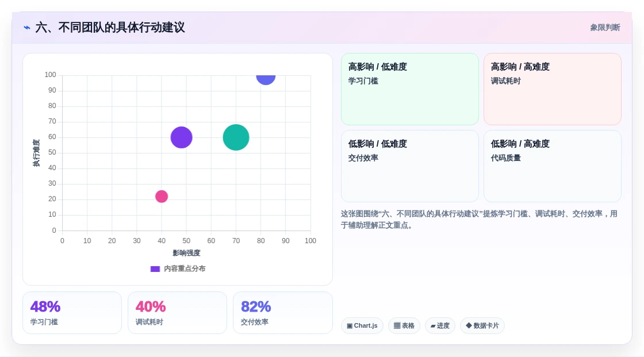Click the 六、不同团队的具体行动建议 heading
This screenshot has height=357, width=644.
(x=110, y=28)
